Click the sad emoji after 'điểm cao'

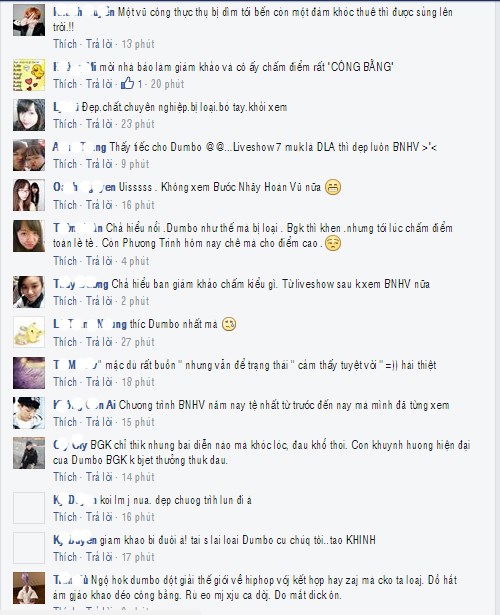[333, 243]
